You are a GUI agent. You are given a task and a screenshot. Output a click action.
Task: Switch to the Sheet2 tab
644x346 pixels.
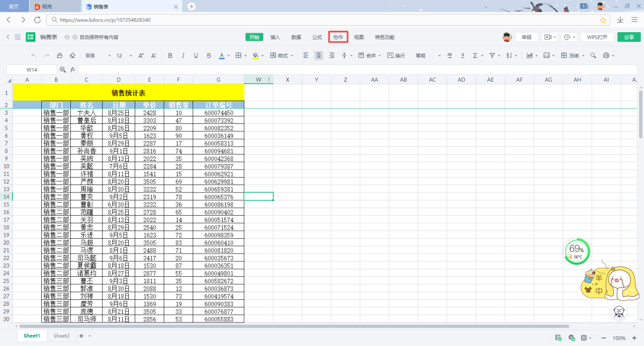(61, 336)
